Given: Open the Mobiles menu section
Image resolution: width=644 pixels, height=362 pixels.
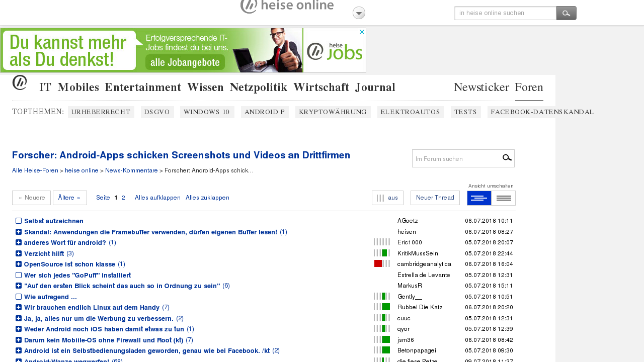Looking at the screenshot, I should click(78, 87).
